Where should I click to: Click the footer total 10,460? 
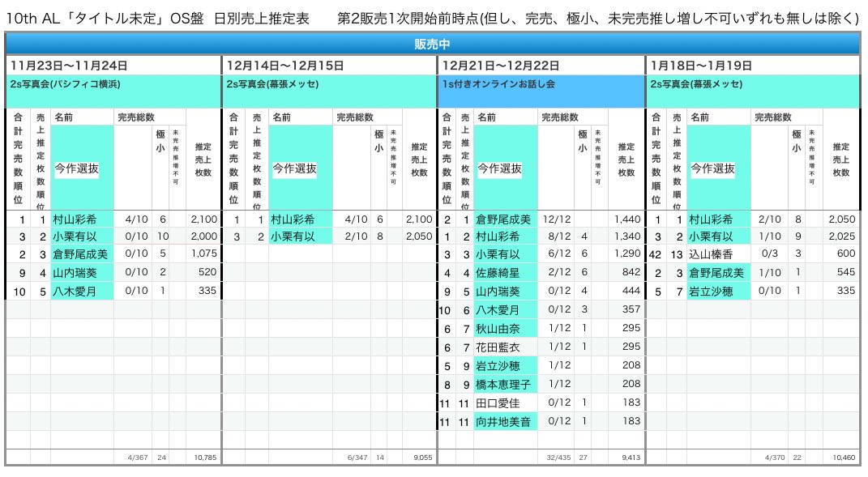point(844,458)
